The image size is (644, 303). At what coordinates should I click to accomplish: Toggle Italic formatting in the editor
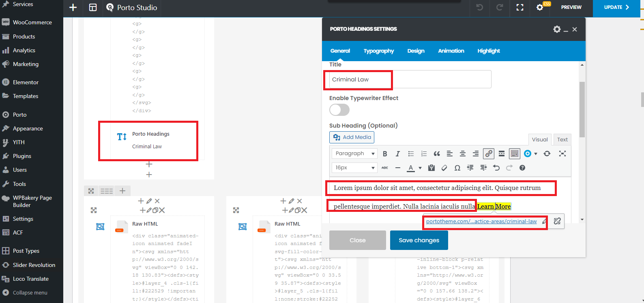pyautogui.click(x=398, y=154)
